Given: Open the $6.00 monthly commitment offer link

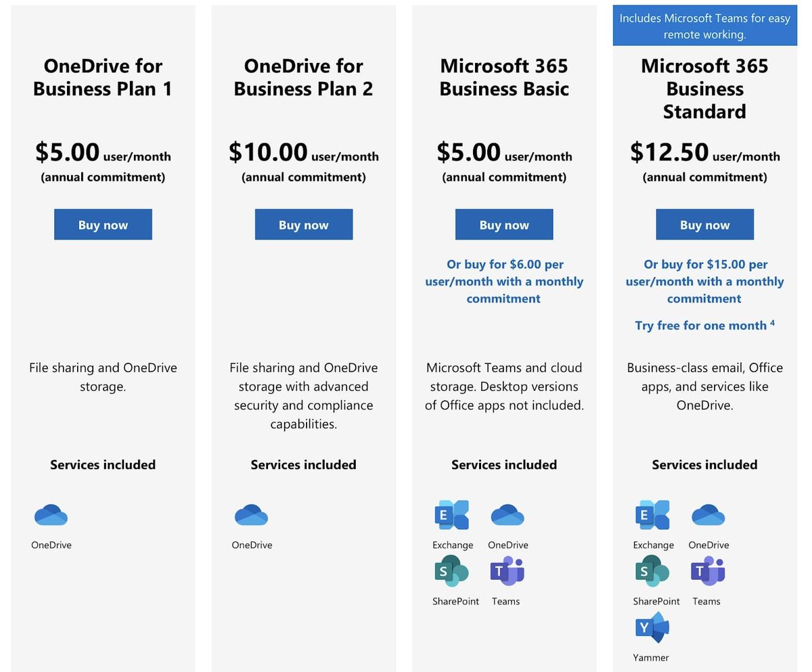Looking at the screenshot, I should [503, 281].
